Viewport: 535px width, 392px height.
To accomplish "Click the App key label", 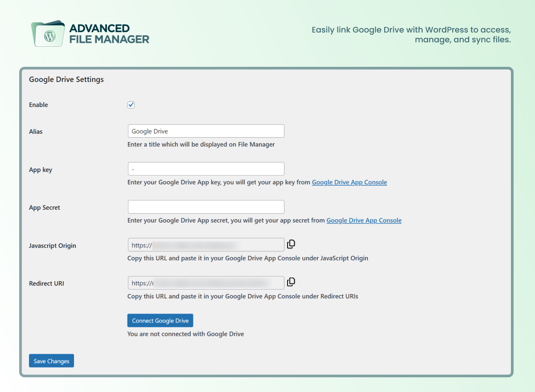I will pyautogui.click(x=41, y=170).
